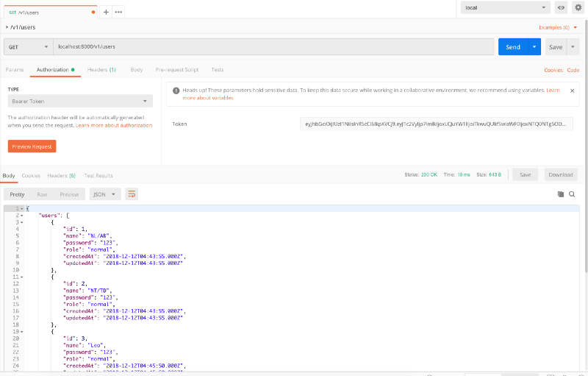Click the environment quick look eye icon
Image resolution: width=588 pixels, height=376 pixels.
click(561, 7)
